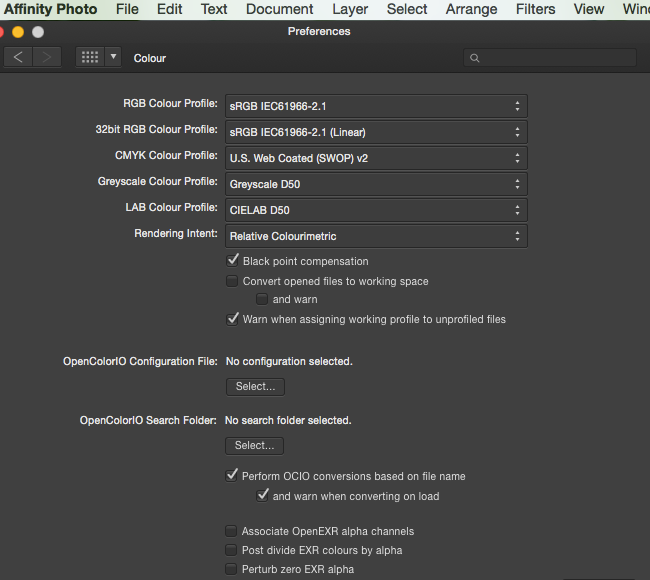650x580 pixels.
Task: Enable Associate OpenEXR alpha channels
Action: coord(231,531)
